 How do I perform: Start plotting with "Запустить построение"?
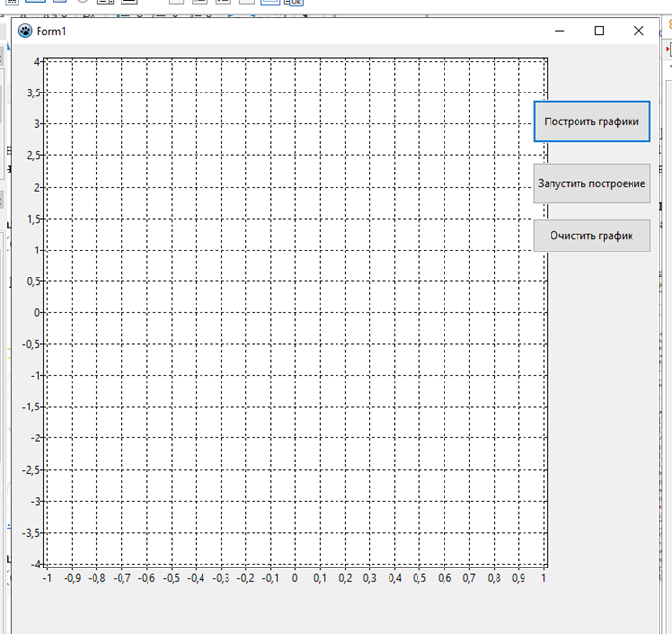point(591,183)
